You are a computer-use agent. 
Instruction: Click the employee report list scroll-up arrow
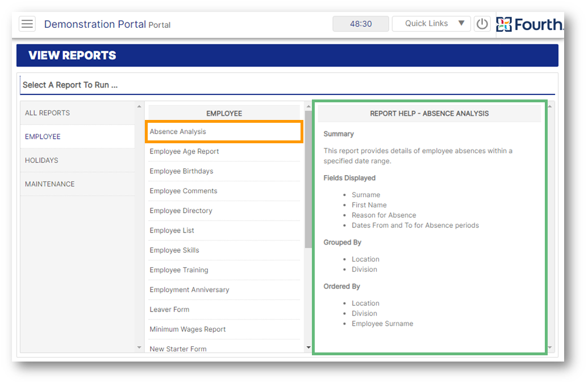point(308,106)
